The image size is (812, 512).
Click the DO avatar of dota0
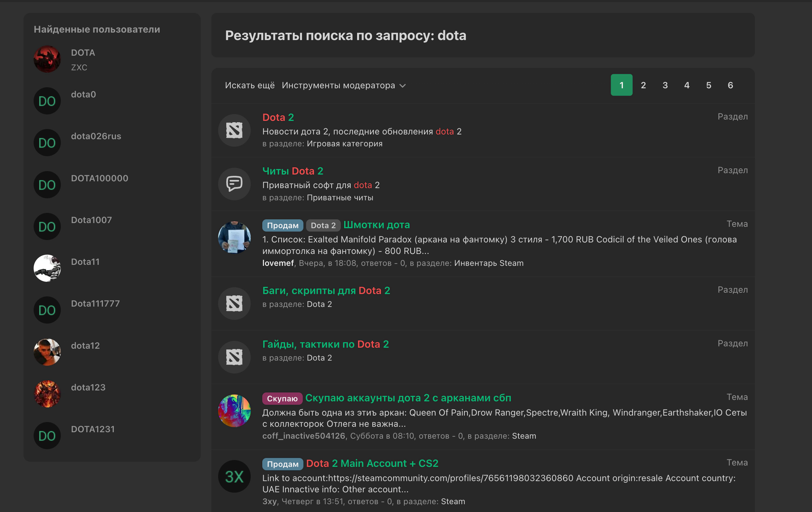point(47,101)
